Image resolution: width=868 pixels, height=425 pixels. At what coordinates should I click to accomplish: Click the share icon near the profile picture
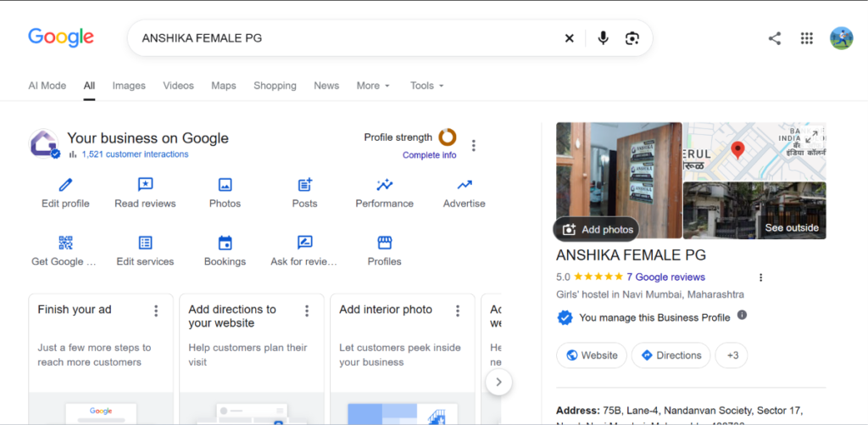[x=775, y=38]
